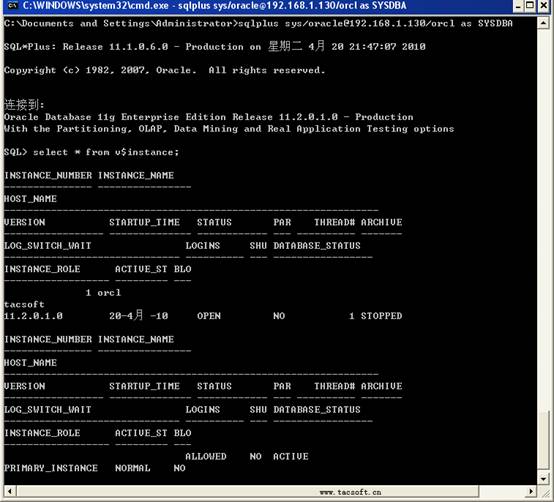Click the first 'LOG_SWITCH_WAIT' column header
554x502 pixels.
[48, 246]
